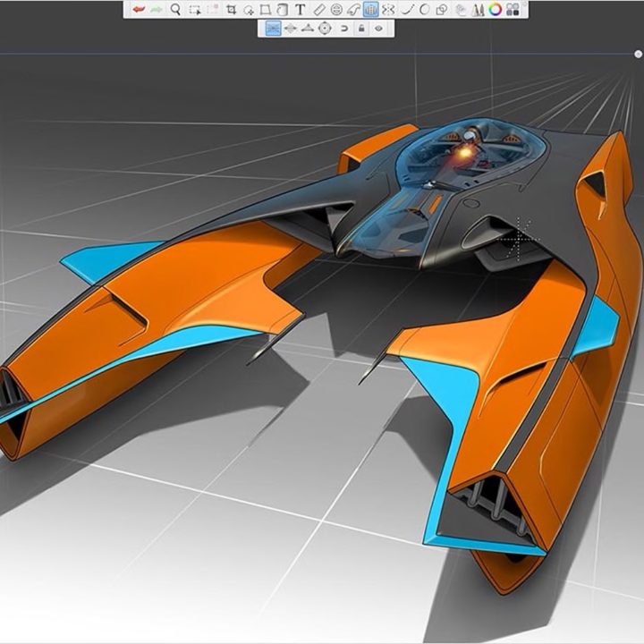Enable the Ellipse guide
644x644 pixels.
coord(336,10)
